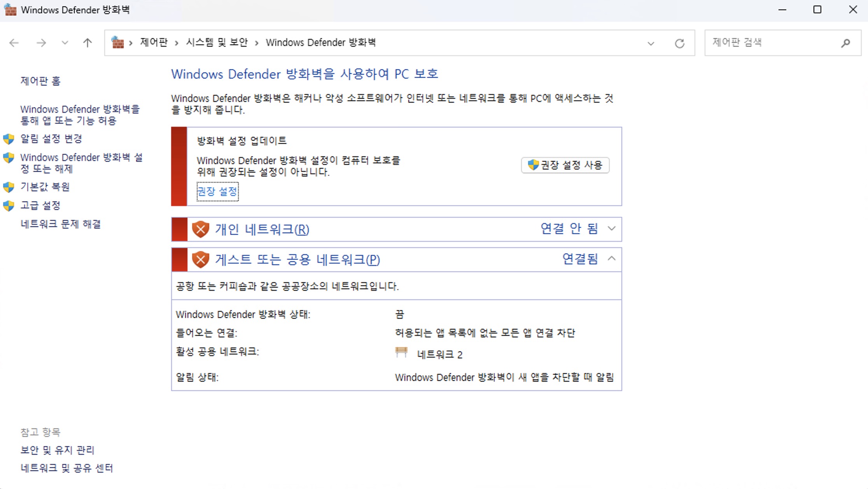Open 기본값 복원 link
The height and width of the screenshot is (489, 868).
click(x=45, y=187)
